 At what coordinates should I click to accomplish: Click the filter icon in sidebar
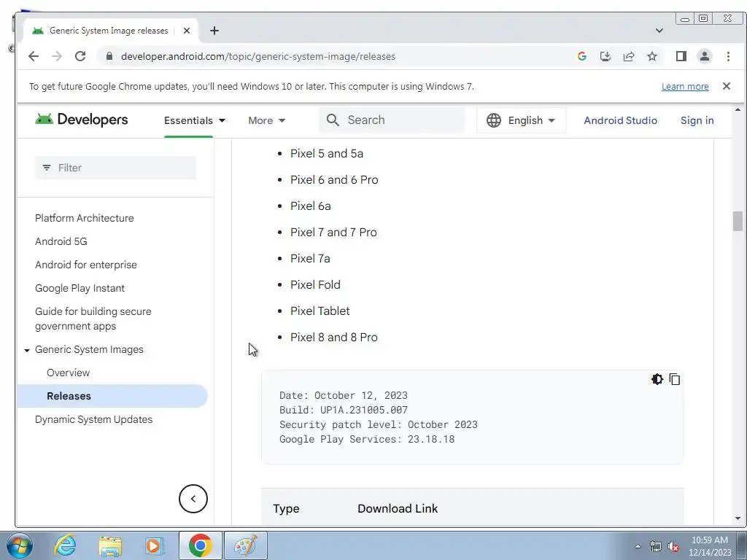[47, 168]
